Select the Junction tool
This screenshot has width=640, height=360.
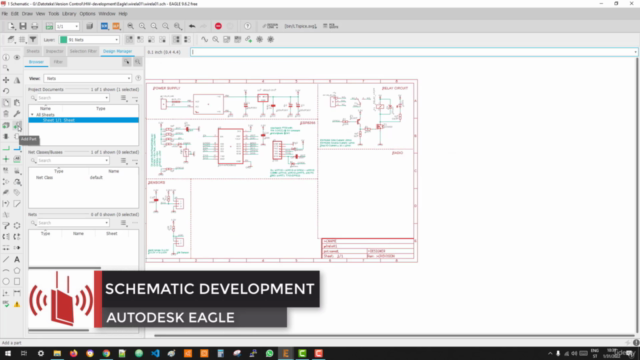(x=6, y=159)
